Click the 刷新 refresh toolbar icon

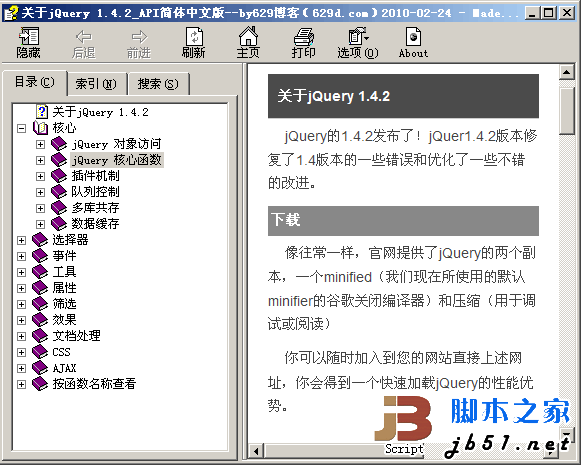click(x=194, y=36)
